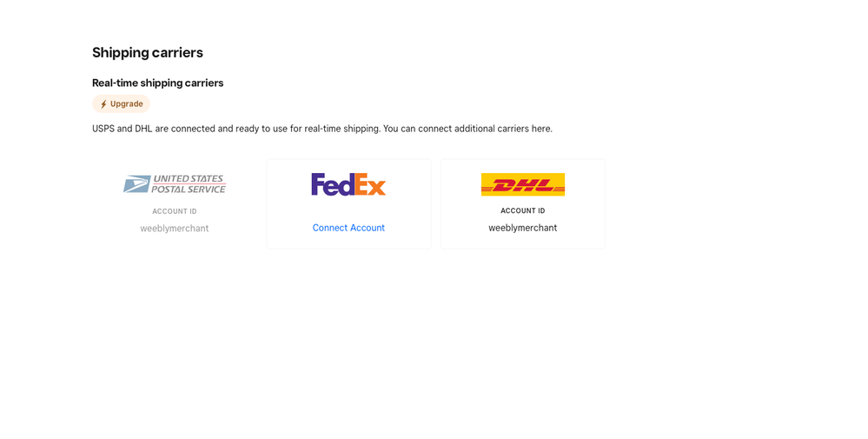Click the USPS eagle emblem
This screenshot has width=868, height=439.
tap(136, 183)
